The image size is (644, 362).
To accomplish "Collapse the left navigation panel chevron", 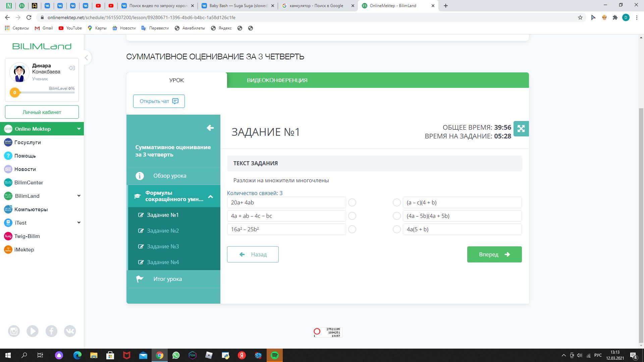I will pos(86,58).
